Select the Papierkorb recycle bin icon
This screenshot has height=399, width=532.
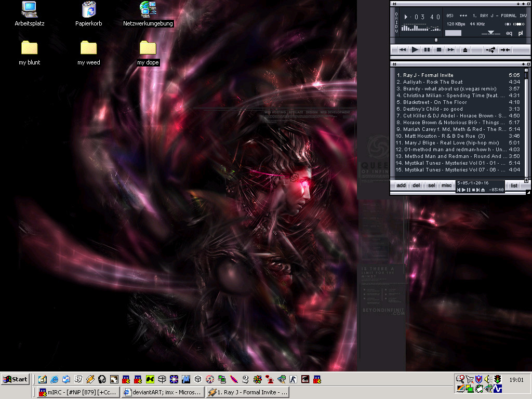[x=89, y=14]
